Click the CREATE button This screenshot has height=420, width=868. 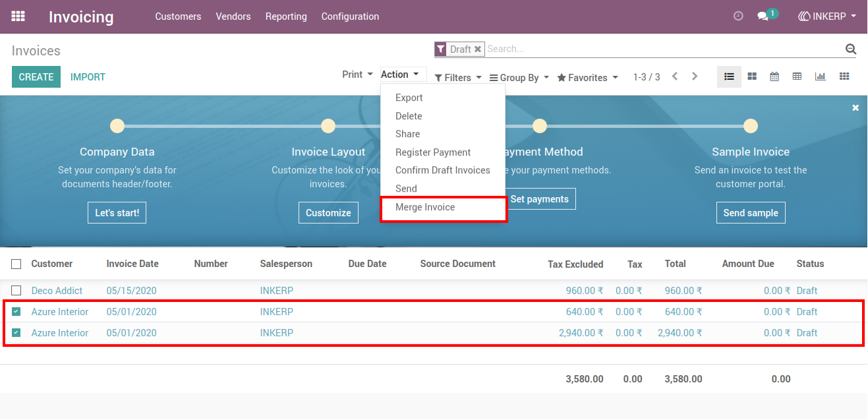click(36, 76)
